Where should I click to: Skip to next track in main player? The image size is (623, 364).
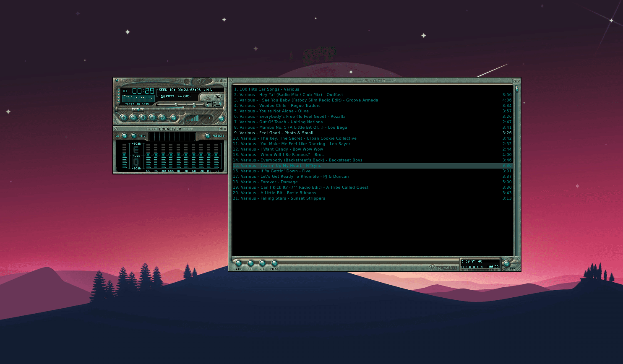pos(162,118)
